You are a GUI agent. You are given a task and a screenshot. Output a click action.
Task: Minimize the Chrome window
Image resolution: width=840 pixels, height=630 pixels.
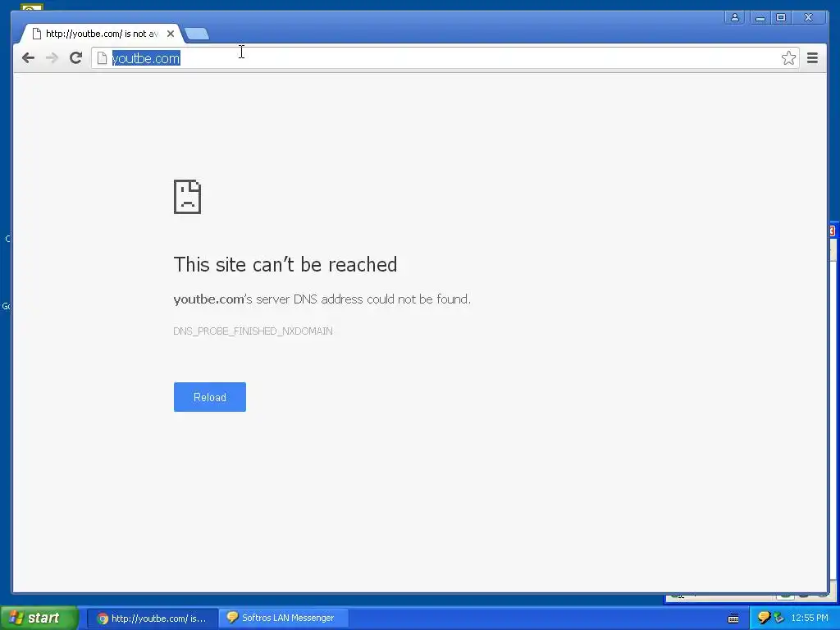pyautogui.click(x=760, y=18)
